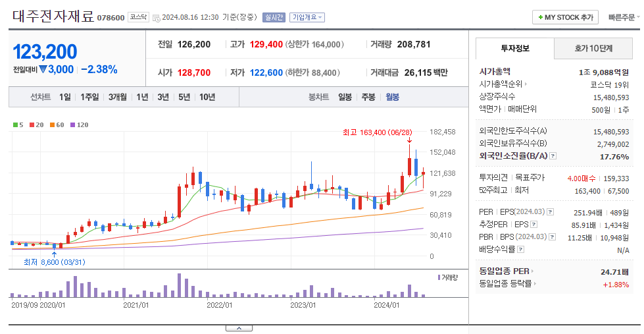Click the clock icon beside the timestamp
The width and height of the screenshot is (644, 334).
(x=156, y=18)
